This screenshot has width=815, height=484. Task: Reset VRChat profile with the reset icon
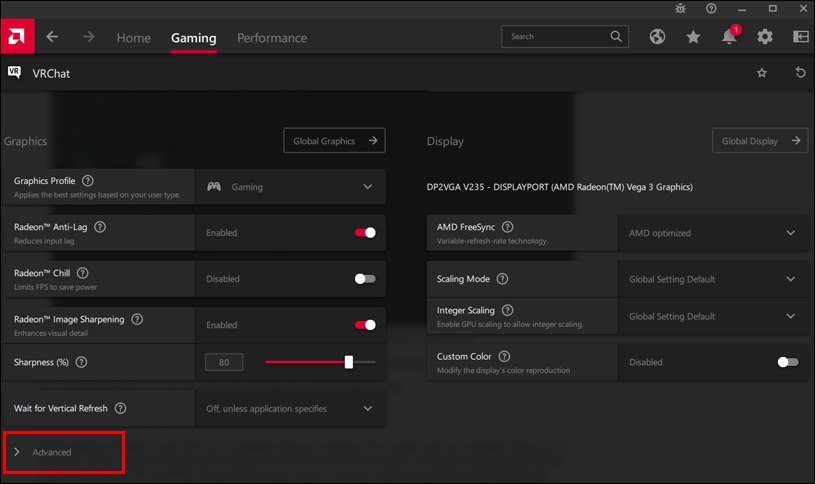coord(800,73)
